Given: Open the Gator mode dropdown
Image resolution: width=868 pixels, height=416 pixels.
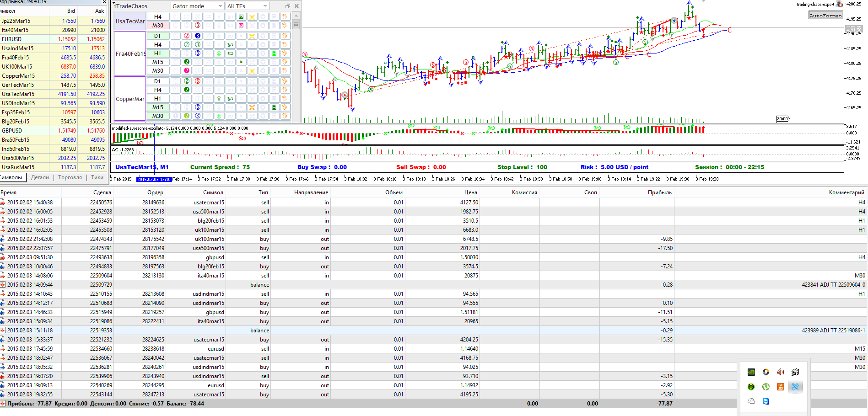Looking at the screenshot, I should coord(197,6).
